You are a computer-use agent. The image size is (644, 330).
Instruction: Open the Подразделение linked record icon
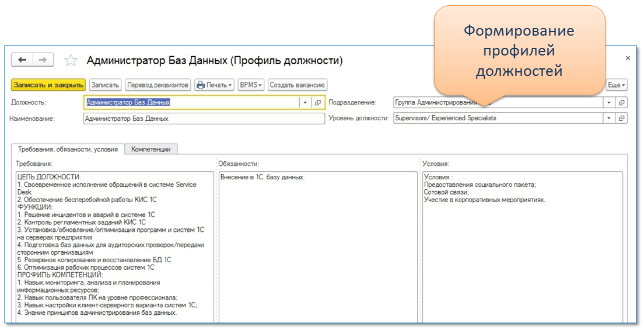621,102
